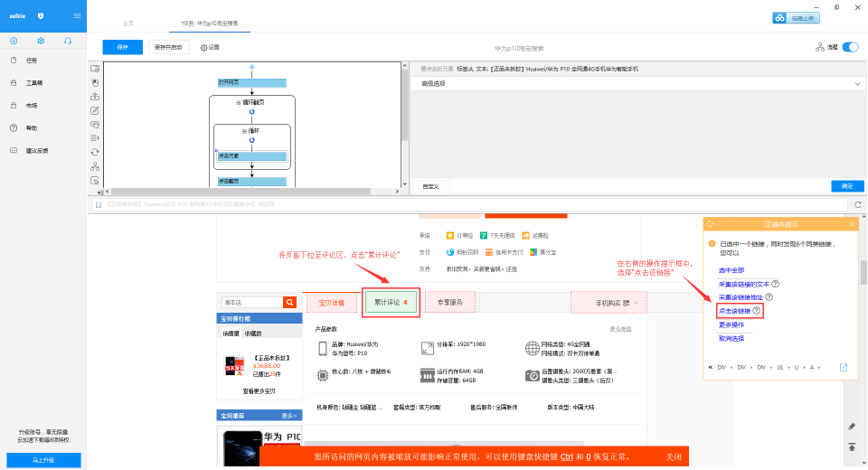Viewport: 868px width, 470px height.
Task: Click the blue 马上升级 upgrade button
Action: pyautogui.click(x=43, y=460)
